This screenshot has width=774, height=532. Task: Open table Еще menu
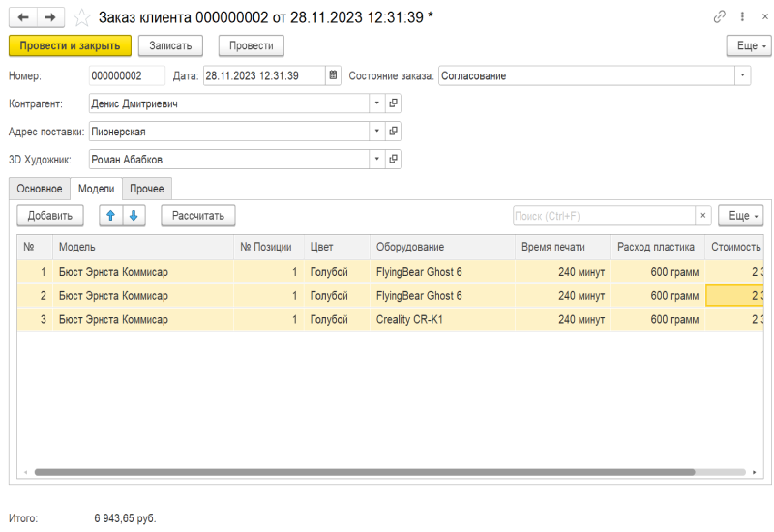click(x=740, y=216)
